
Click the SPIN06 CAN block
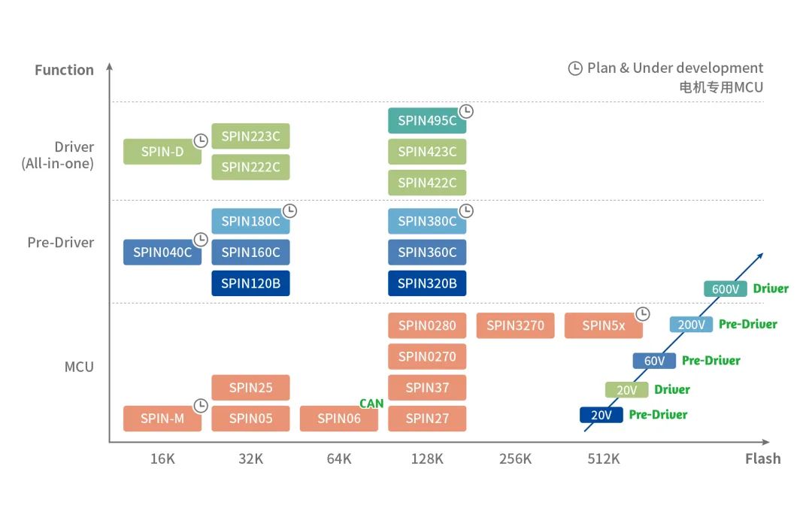tap(338, 419)
